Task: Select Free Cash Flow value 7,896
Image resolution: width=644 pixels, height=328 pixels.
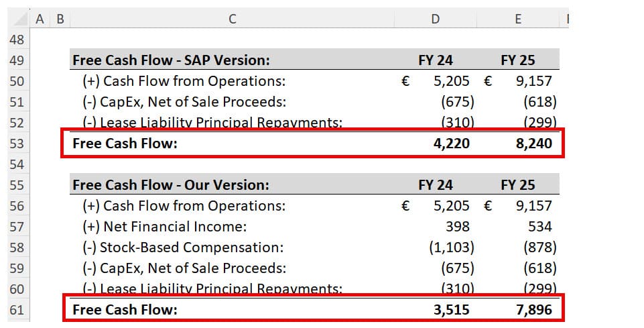Action: (534, 309)
